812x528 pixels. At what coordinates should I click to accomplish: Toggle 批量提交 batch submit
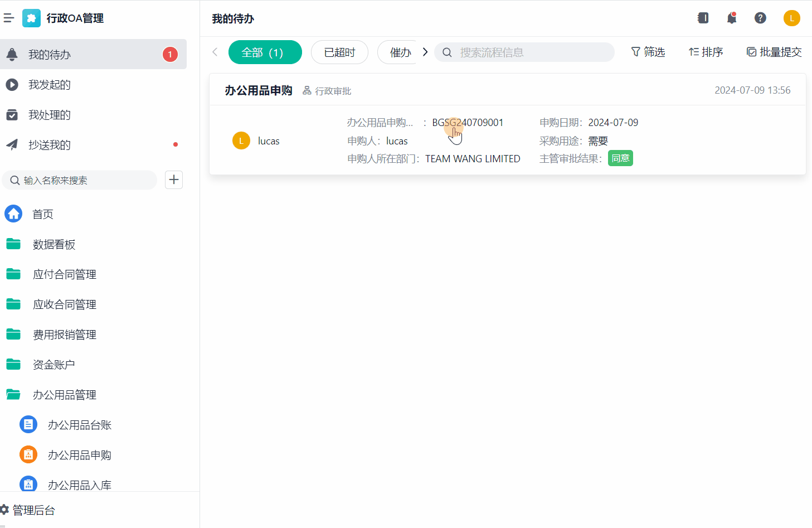(774, 52)
